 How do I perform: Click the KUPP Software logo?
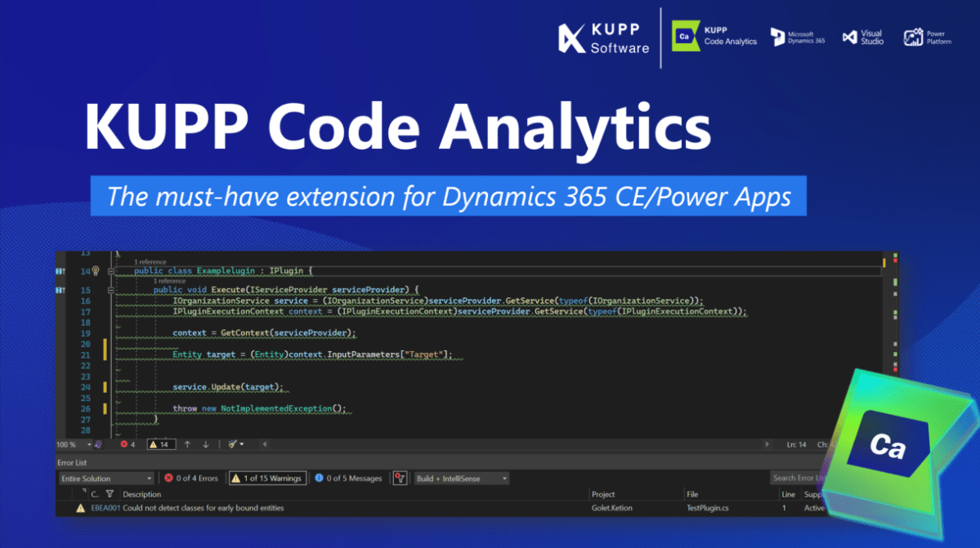603,38
